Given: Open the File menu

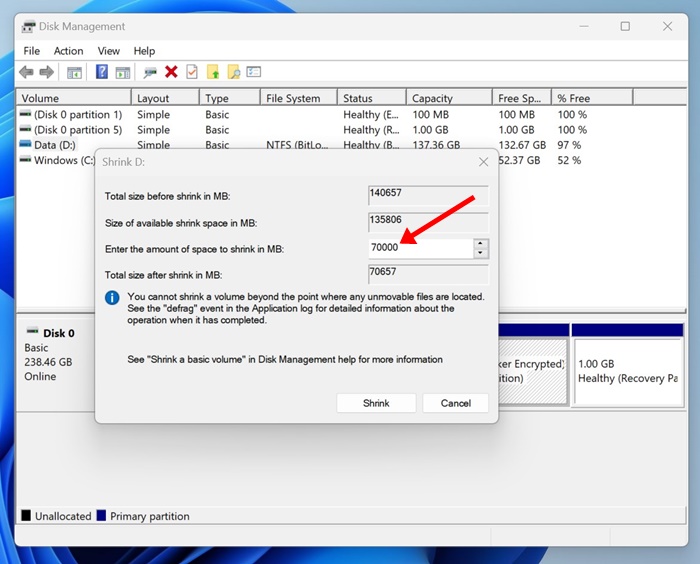Looking at the screenshot, I should 32,51.
